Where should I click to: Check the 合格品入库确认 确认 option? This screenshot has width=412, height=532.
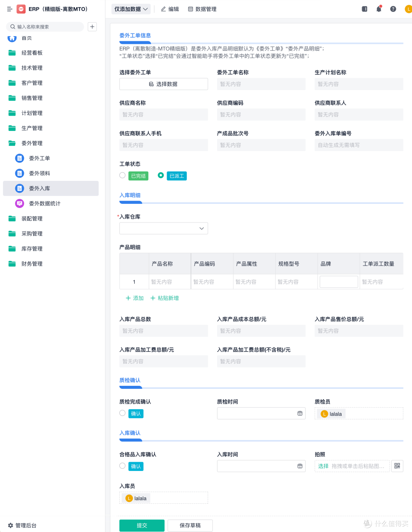pos(122,466)
